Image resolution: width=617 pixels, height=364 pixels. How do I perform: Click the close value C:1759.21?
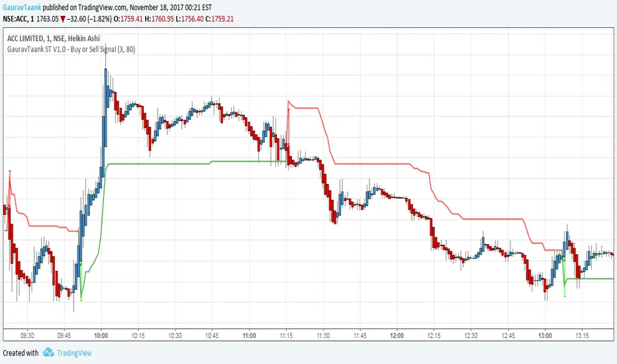pyautogui.click(x=220, y=19)
